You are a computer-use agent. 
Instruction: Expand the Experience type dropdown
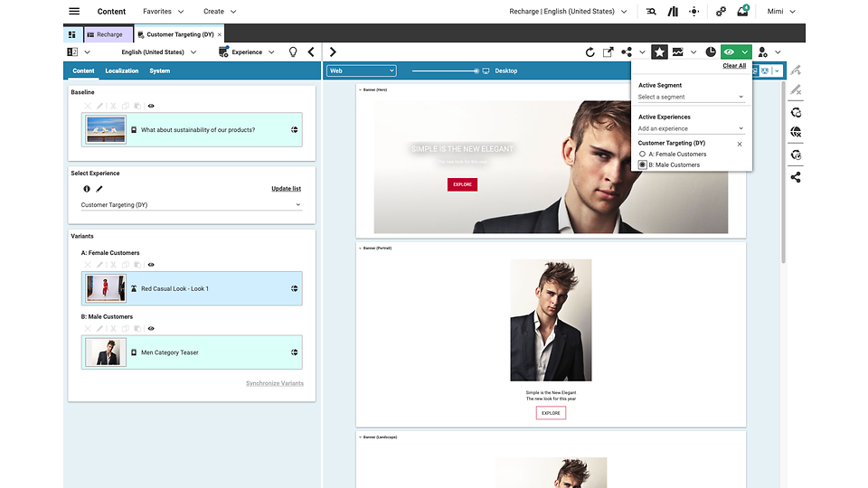click(x=271, y=52)
